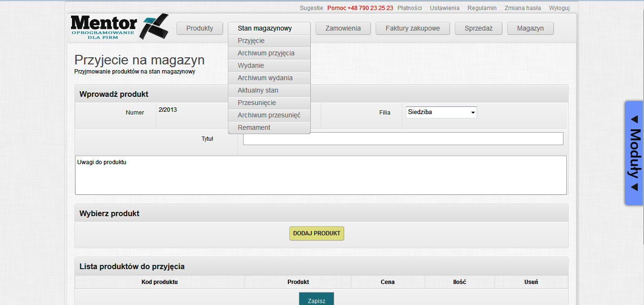Viewport: 644px width, 305px height.
Task: Click the Mentor logo icon
Action: (x=153, y=27)
